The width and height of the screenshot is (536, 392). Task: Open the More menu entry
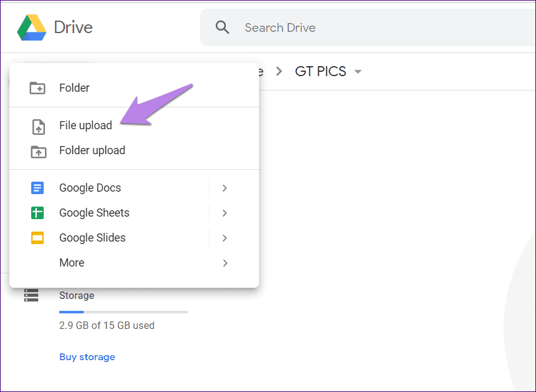(134, 263)
